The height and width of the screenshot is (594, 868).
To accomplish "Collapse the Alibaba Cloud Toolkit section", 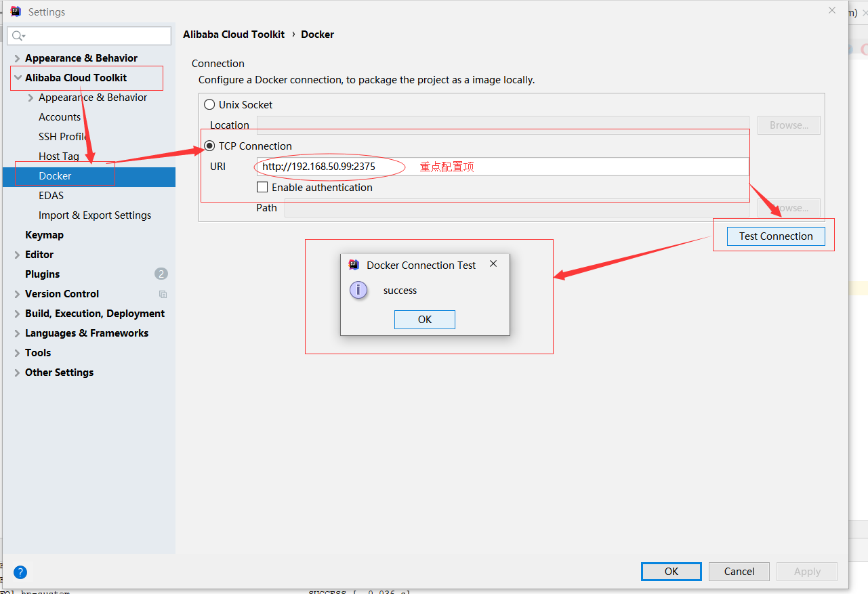I will pyautogui.click(x=18, y=78).
